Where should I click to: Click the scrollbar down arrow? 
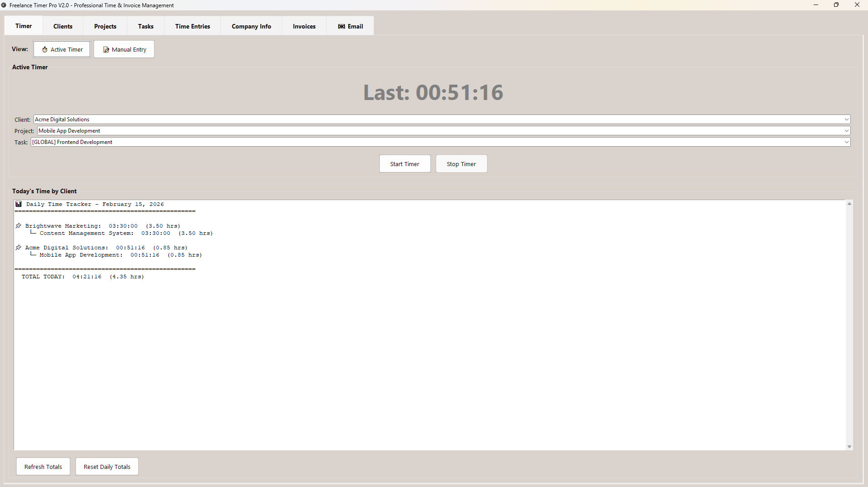click(849, 446)
